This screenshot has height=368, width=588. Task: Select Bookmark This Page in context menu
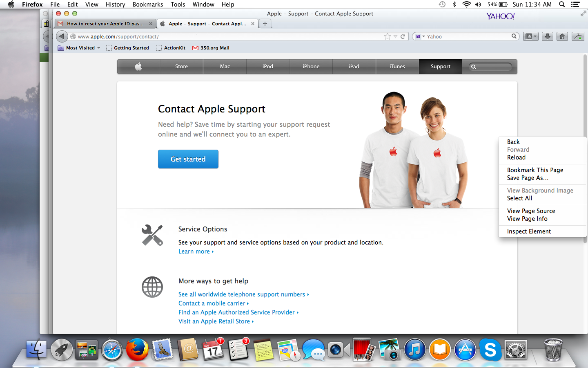click(542, 170)
